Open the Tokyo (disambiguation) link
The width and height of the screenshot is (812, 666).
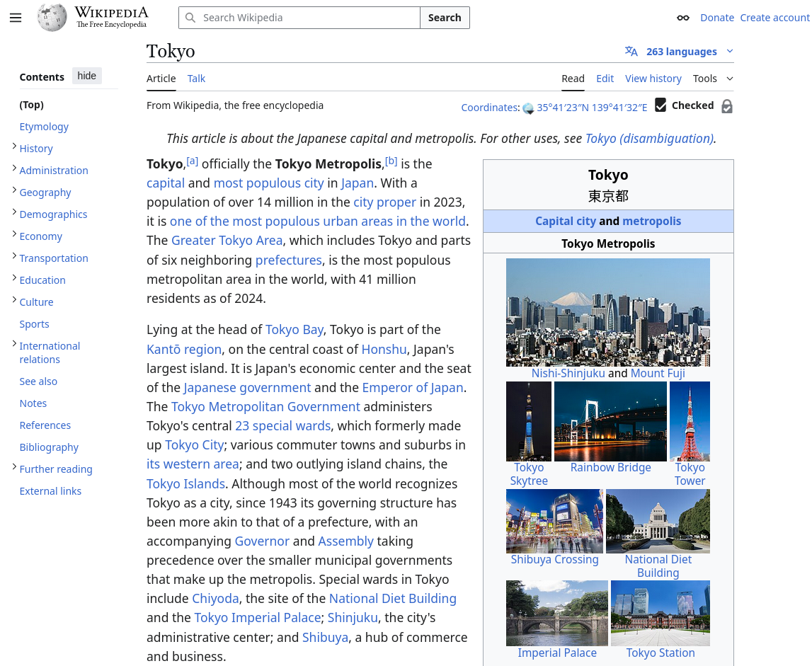point(649,138)
